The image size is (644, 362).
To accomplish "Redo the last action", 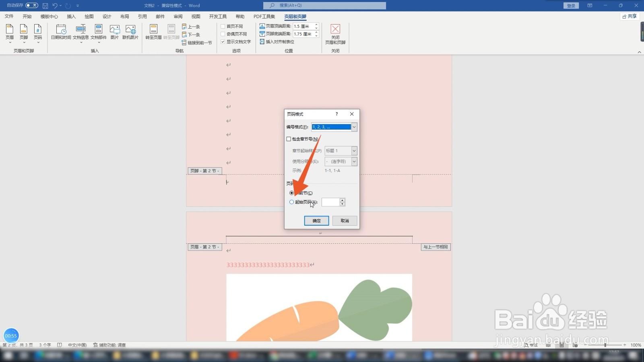I will pyautogui.click(x=68, y=6).
